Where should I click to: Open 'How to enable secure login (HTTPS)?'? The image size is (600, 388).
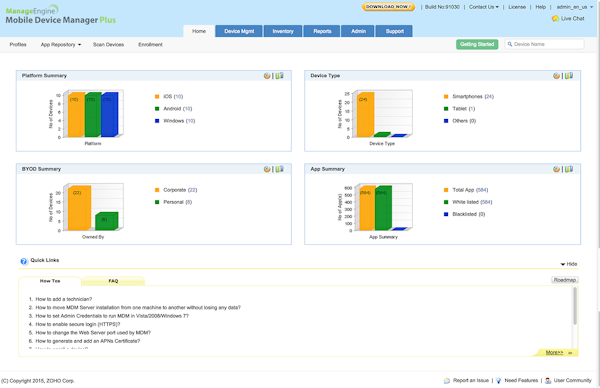pos(78,324)
